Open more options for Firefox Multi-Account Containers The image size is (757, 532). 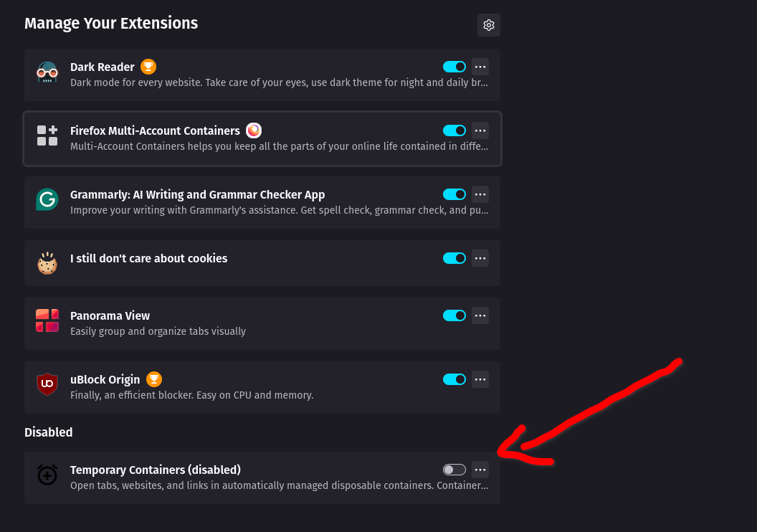(480, 130)
